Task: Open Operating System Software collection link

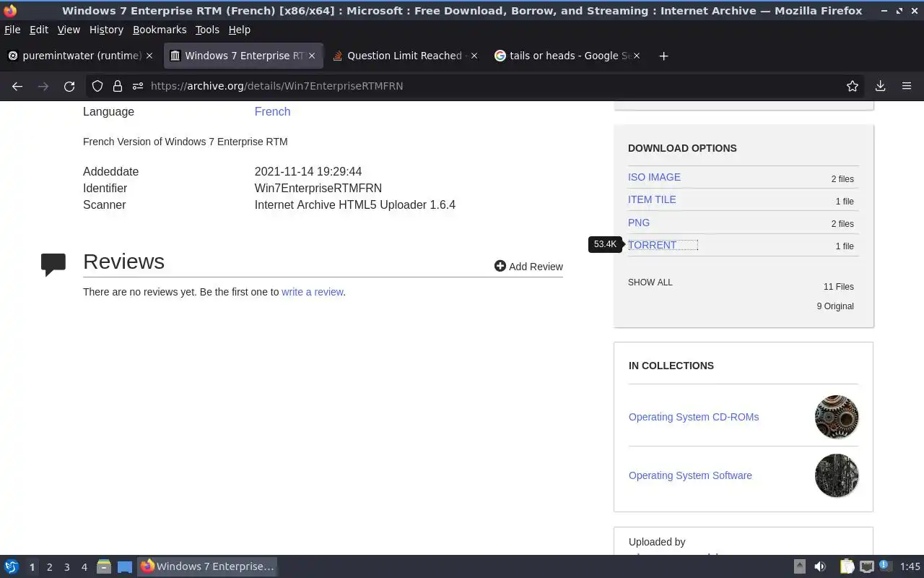Action: pyautogui.click(x=690, y=475)
